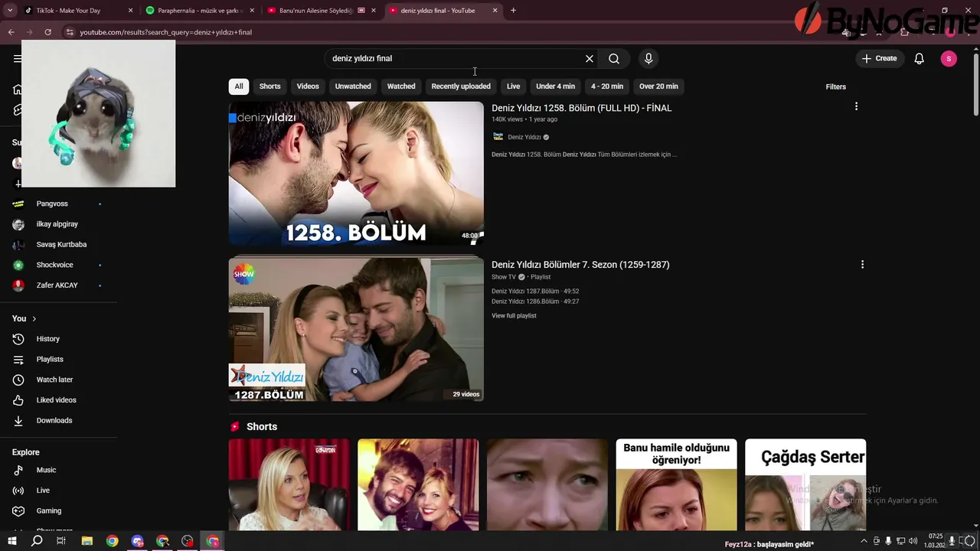Select the 4 - 20 min filter chip
Viewport: 980px width, 551px height.
click(x=607, y=86)
